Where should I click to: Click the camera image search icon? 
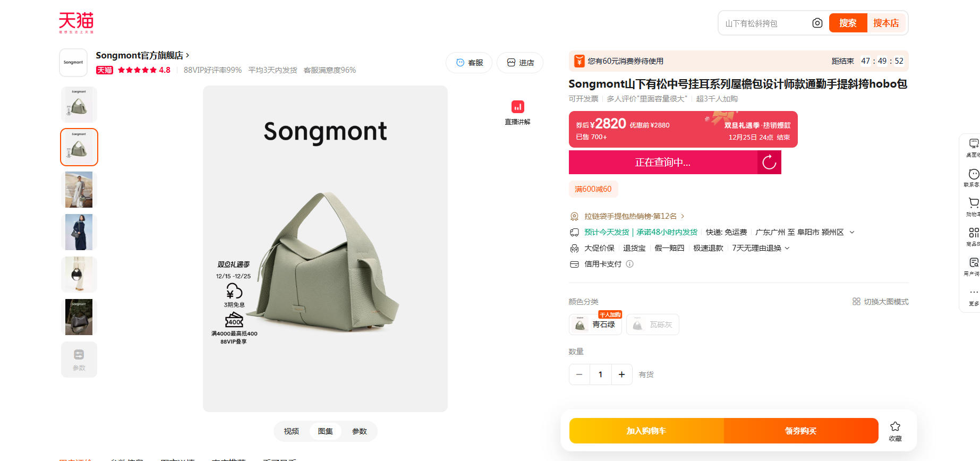tap(817, 23)
